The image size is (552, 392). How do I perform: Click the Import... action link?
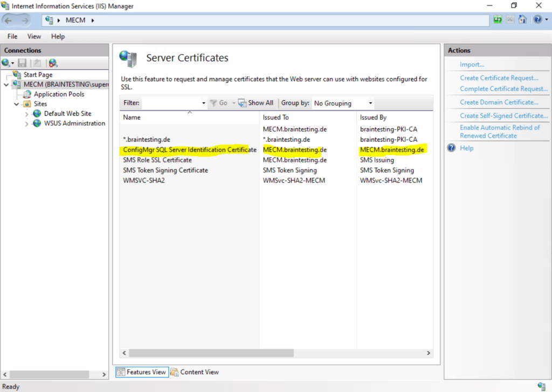click(x=472, y=64)
